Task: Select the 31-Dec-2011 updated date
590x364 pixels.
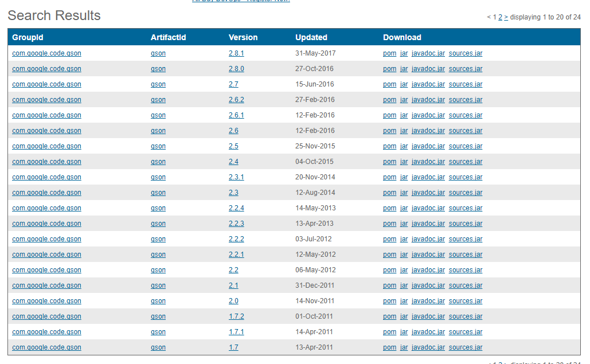Action: pyautogui.click(x=315, y=285)
